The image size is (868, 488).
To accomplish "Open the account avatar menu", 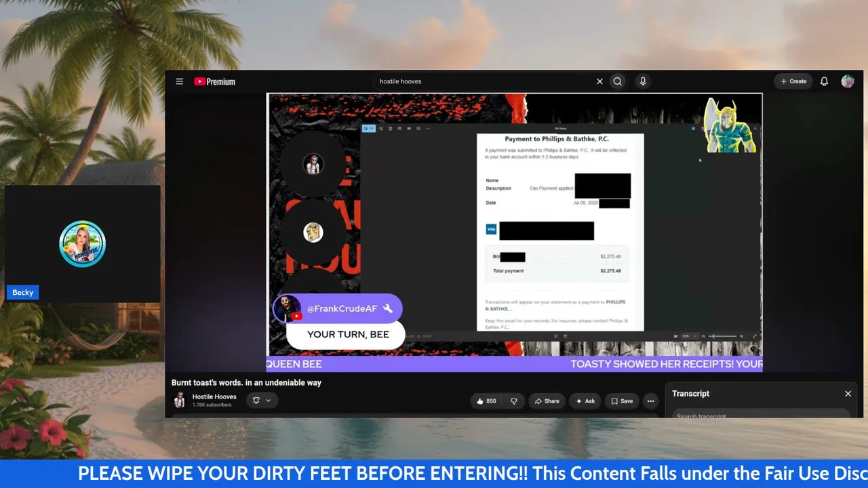I will pos(848,81).
